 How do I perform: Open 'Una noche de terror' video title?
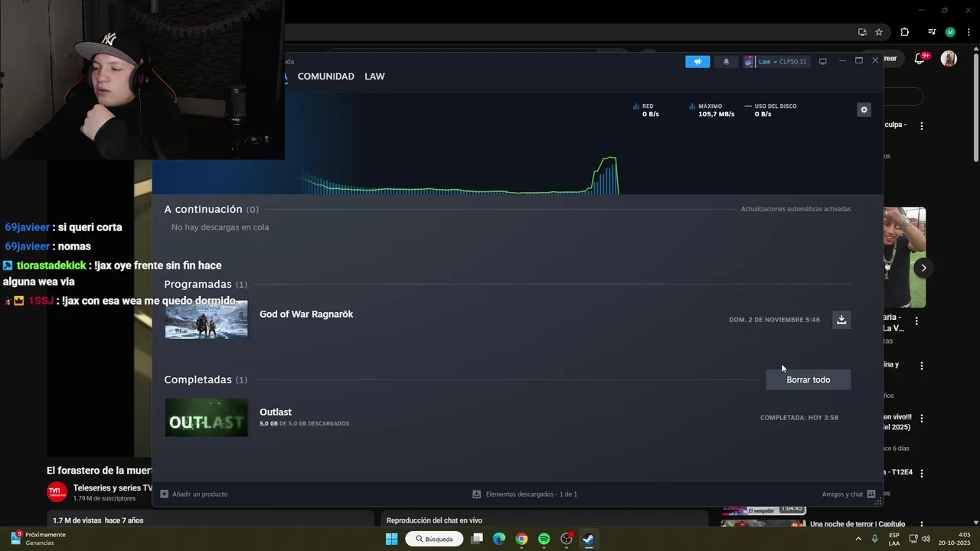click(x=857, y=524)
